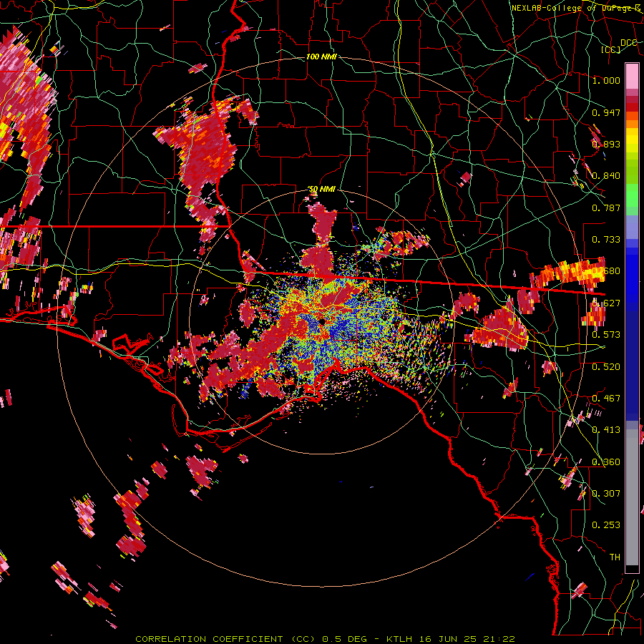Pick the bright green segment of color bar
644x644 pixels.
(x=632, y=195)
